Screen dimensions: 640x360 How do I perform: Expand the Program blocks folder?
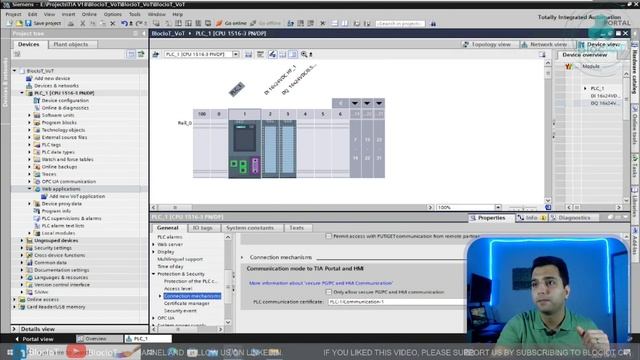click(29, 122)
